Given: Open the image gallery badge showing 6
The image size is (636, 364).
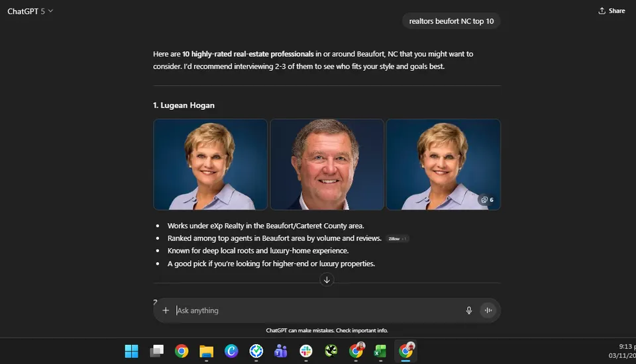Looking at the screenshot, I should 487,200.
